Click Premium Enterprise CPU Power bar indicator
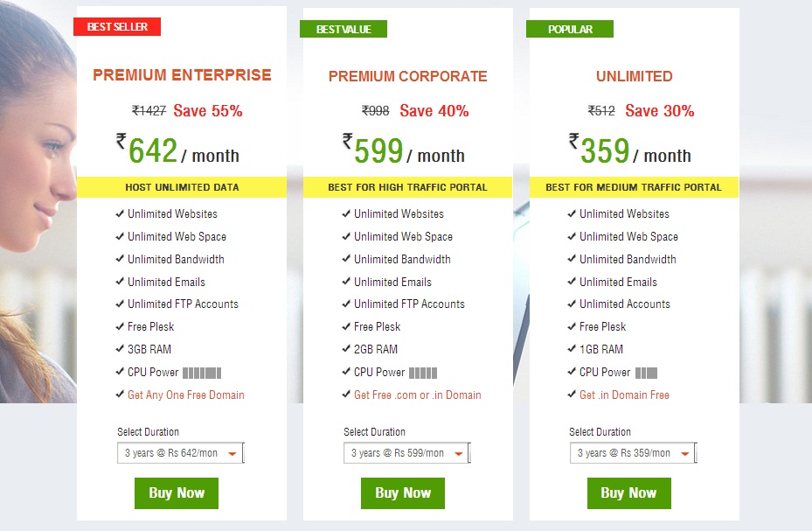This screenshot has width=812, height=531. tap(202, 373)
